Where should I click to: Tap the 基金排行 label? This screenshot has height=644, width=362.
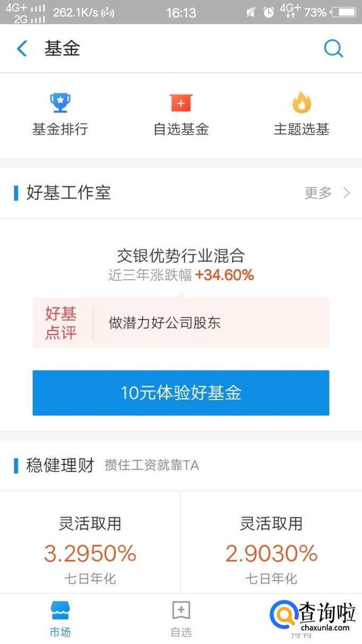tap(60, 129)
